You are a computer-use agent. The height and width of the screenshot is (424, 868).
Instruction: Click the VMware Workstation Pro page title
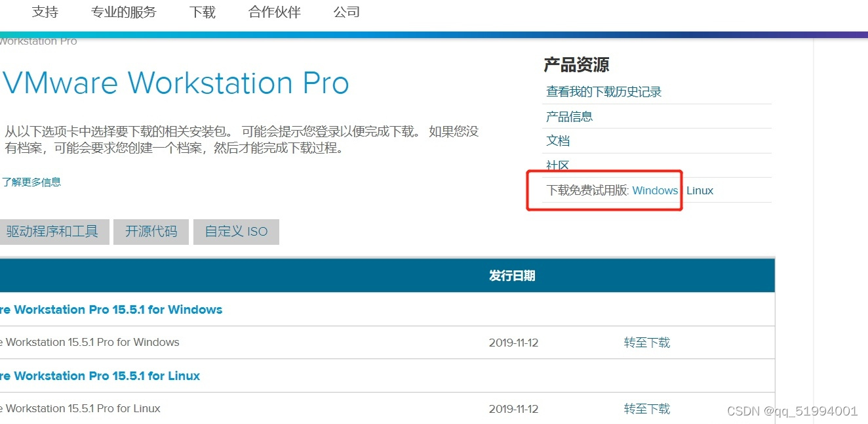(x=176, y=83)
